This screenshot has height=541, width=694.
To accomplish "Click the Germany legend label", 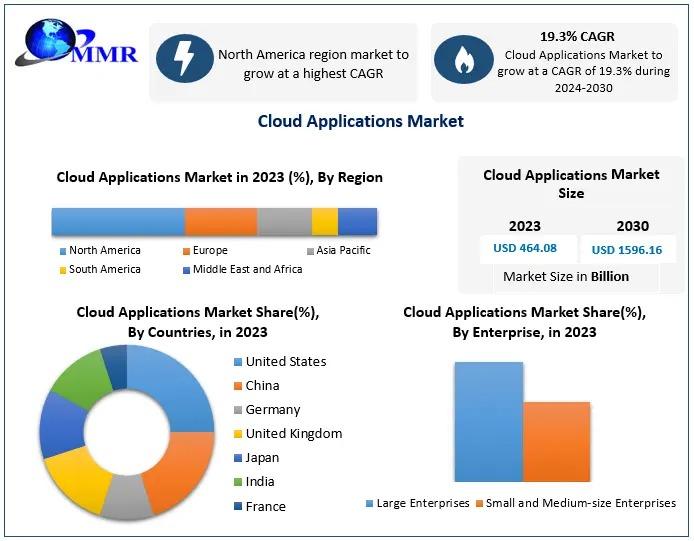I will click(x=273, y=410).
